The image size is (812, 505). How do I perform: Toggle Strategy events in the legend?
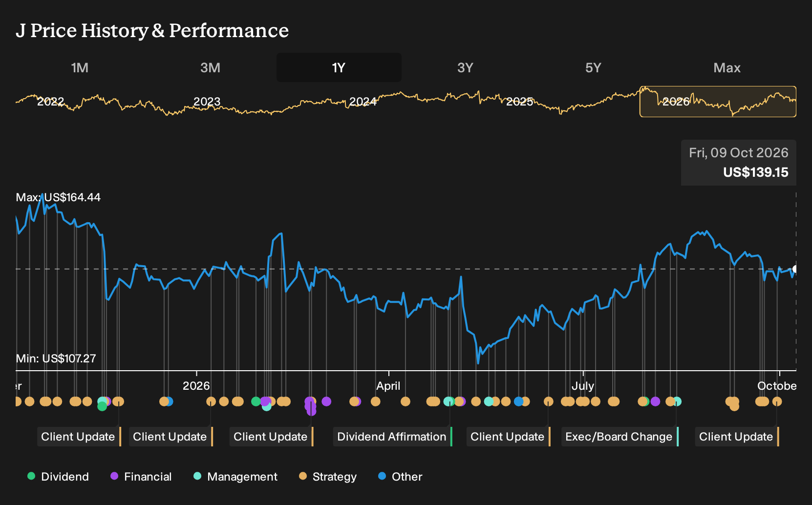(328, 477)
